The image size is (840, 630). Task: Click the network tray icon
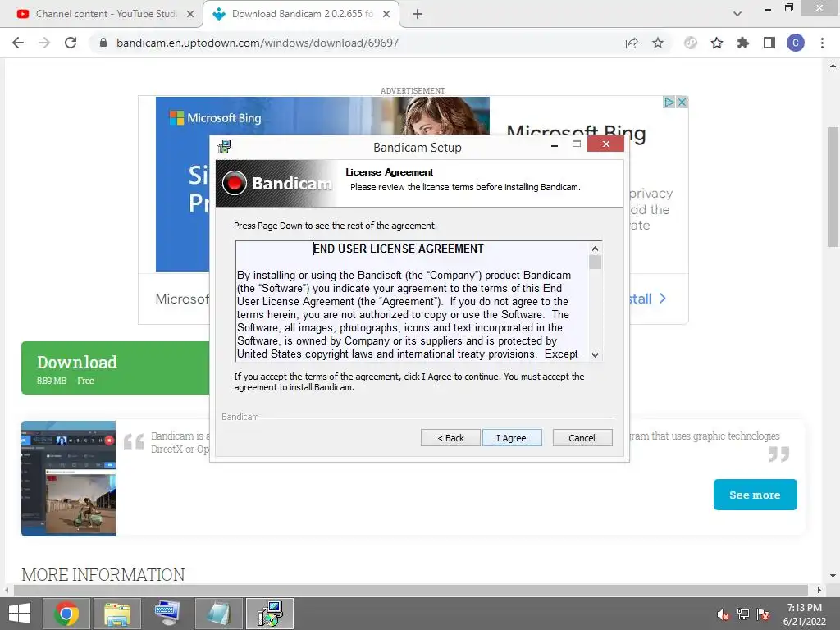click(743, 614)
